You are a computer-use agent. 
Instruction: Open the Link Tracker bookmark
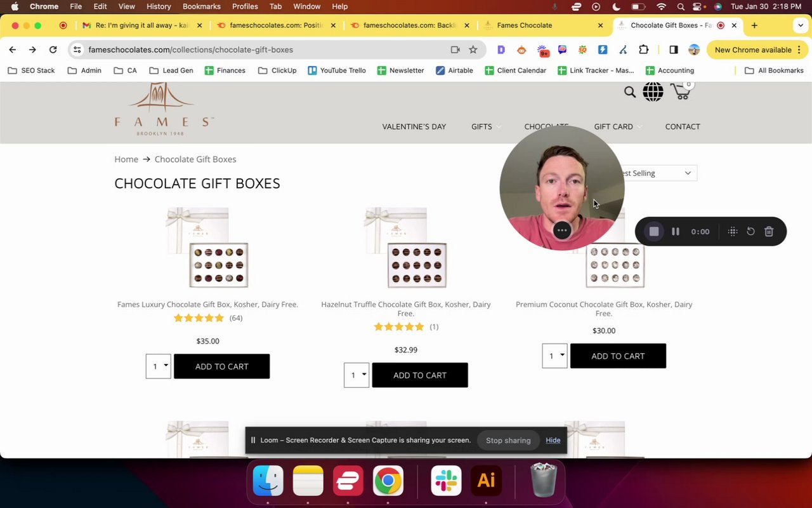[x=596, y=70]
